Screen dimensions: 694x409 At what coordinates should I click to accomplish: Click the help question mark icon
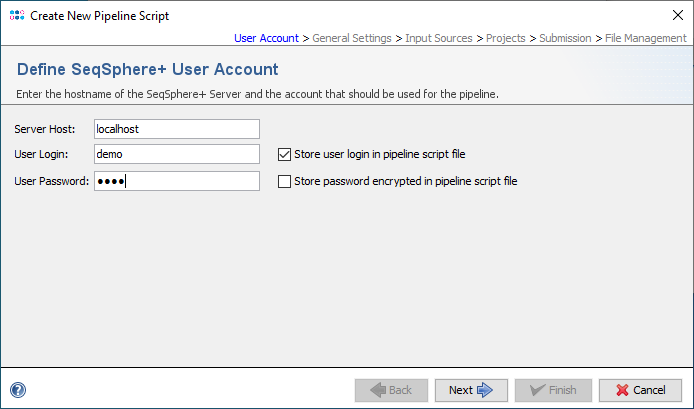coord(17,390)
